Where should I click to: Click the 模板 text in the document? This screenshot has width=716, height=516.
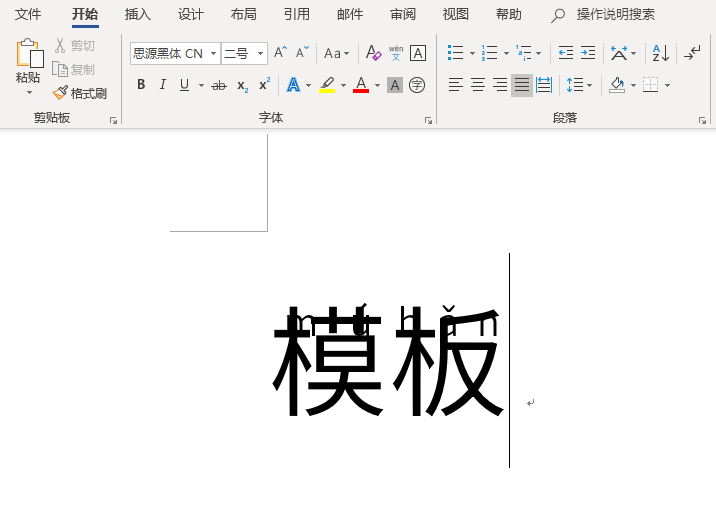click(388, 361)
